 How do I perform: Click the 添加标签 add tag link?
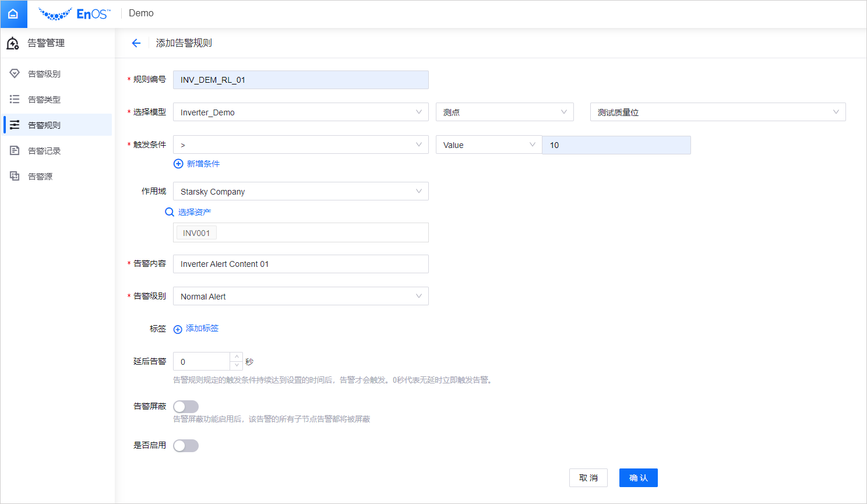pos(202,329)
